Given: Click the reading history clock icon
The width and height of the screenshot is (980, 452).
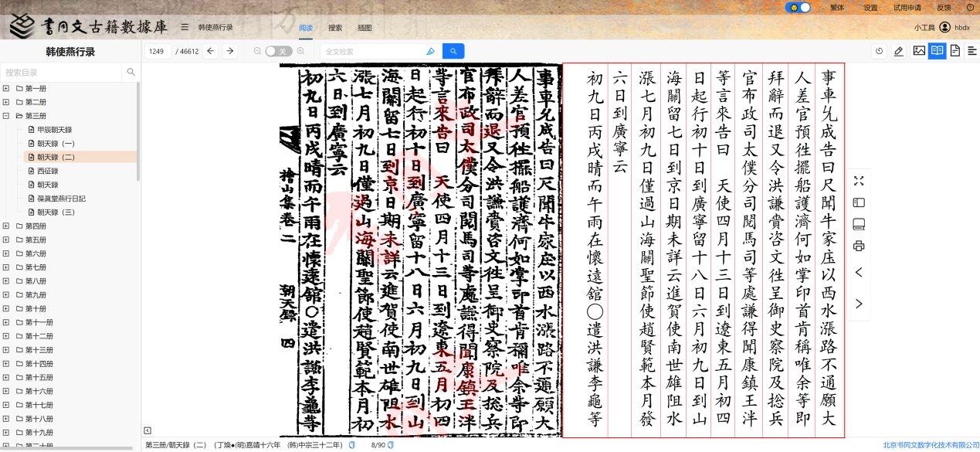Looking at the screenshot, I should [x=880, y=51].
